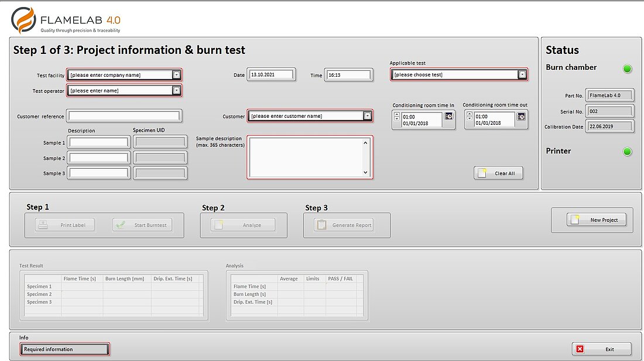Expand the Customer name dropdown
Viewport: 644px width, 361px height.
click(x=367, y=116)
